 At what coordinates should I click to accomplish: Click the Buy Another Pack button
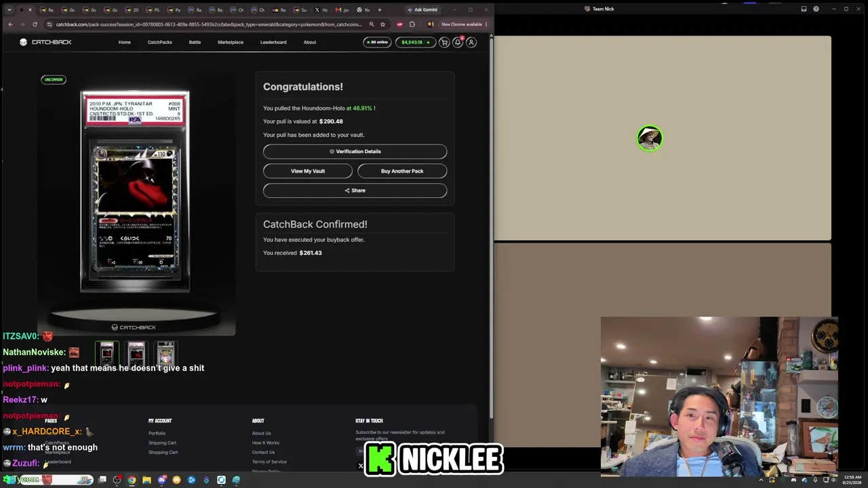[x=402, y=171]
